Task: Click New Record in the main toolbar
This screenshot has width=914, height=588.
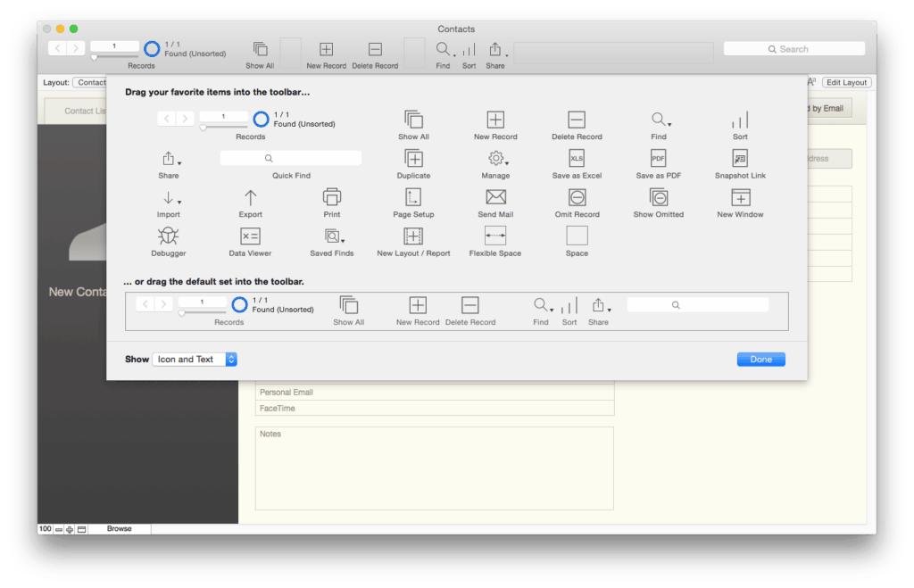Action: (327, 54)
